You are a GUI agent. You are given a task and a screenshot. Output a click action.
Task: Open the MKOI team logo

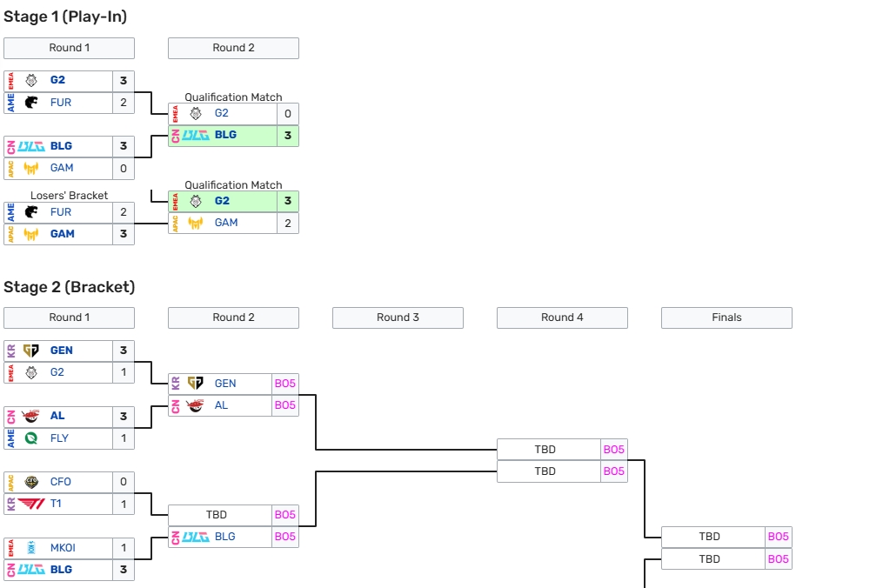[x=32, y=548]
